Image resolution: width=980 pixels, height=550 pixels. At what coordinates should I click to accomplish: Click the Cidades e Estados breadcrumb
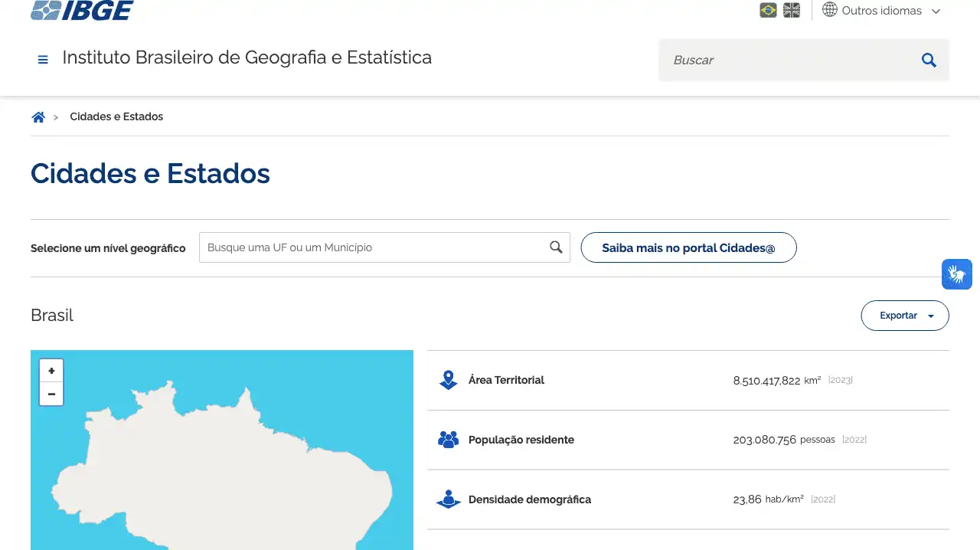click(116, 117)
